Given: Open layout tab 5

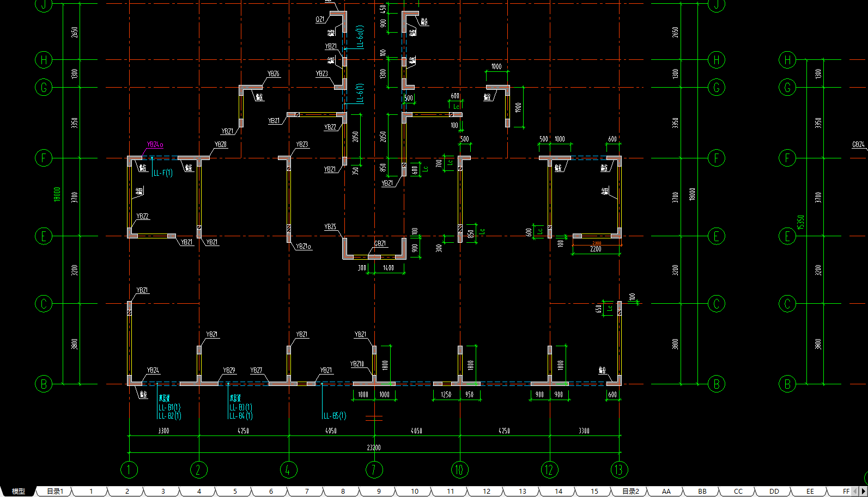Looking at the screenshot, I should [235, 492].
